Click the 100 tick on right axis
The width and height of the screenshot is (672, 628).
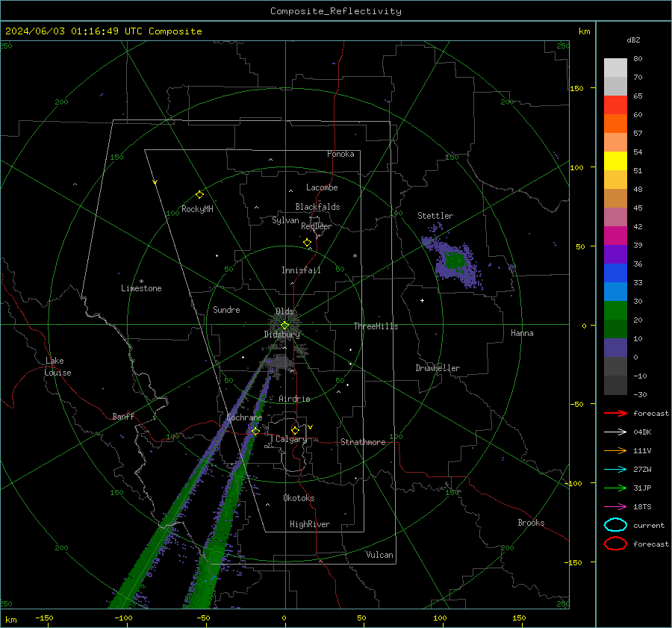click(577, 167)
